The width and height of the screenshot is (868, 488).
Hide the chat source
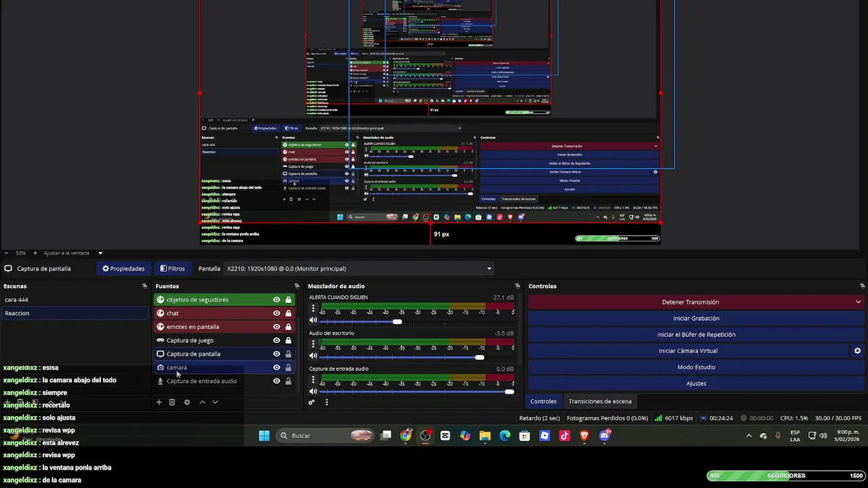click(x=277, y=313)
